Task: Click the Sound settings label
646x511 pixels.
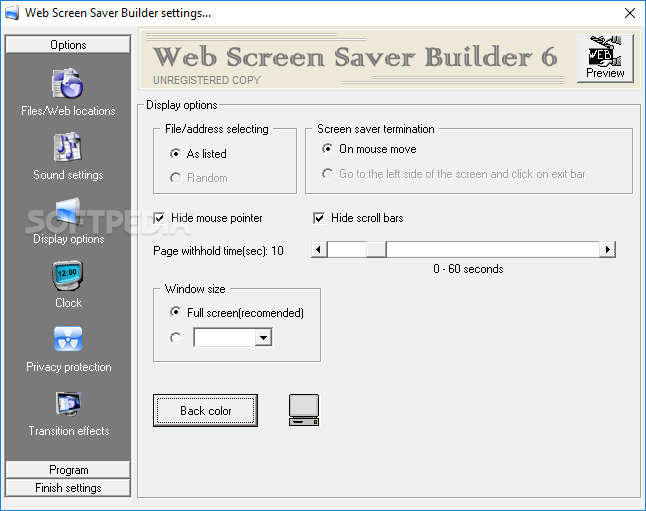Action: click(x=68, y=175)
